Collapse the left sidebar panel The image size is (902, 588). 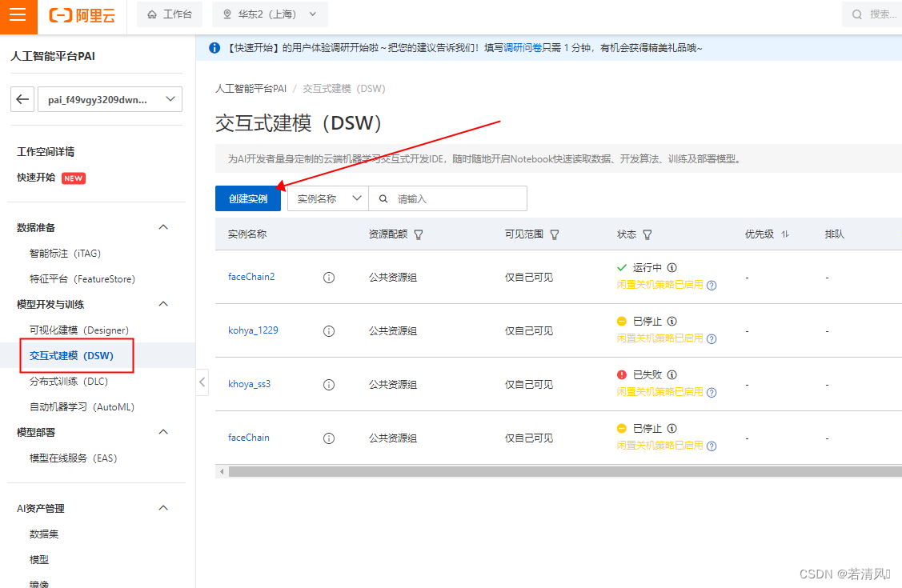pyautogui.click(x=202, y=382)
